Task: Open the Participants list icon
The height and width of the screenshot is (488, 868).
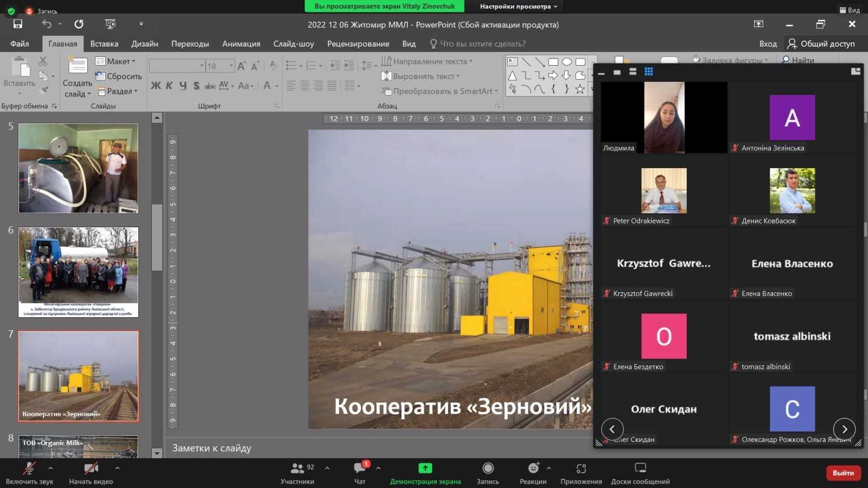Action: (x=297, y=468)
